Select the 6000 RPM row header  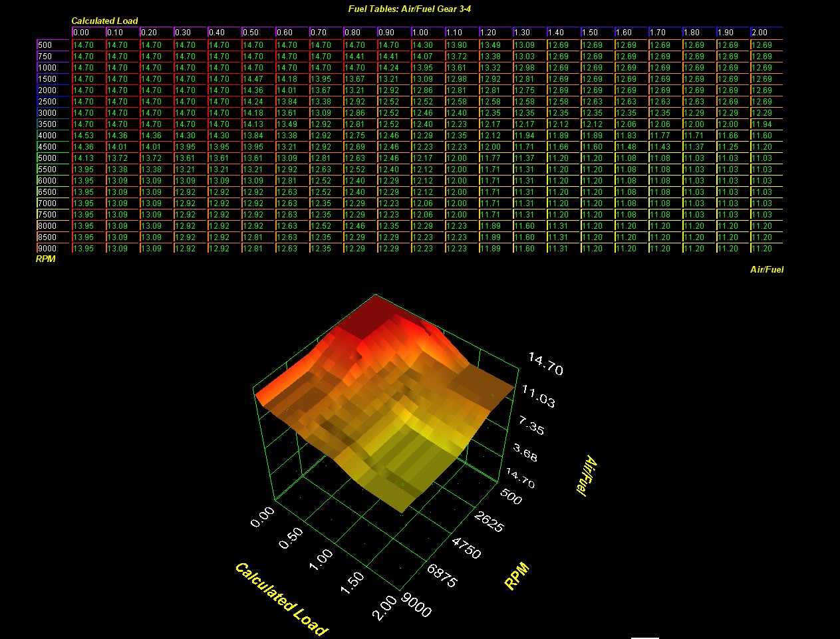point(53,181)
